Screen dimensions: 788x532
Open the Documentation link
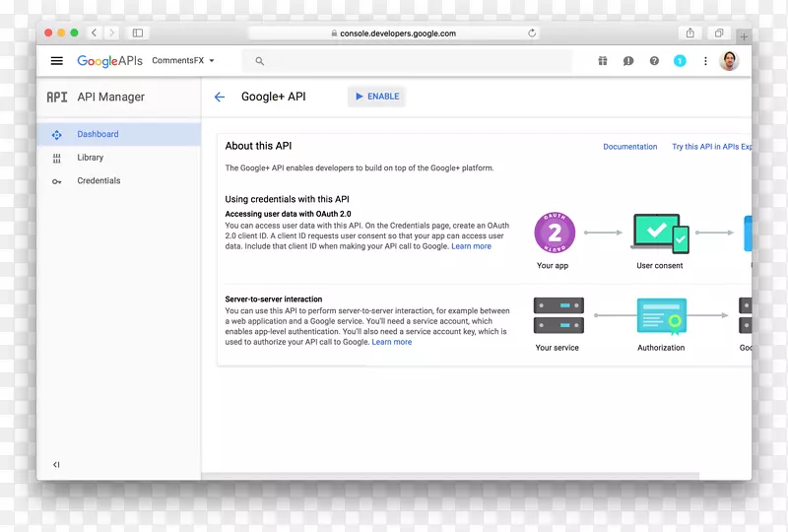pos(630,147)
